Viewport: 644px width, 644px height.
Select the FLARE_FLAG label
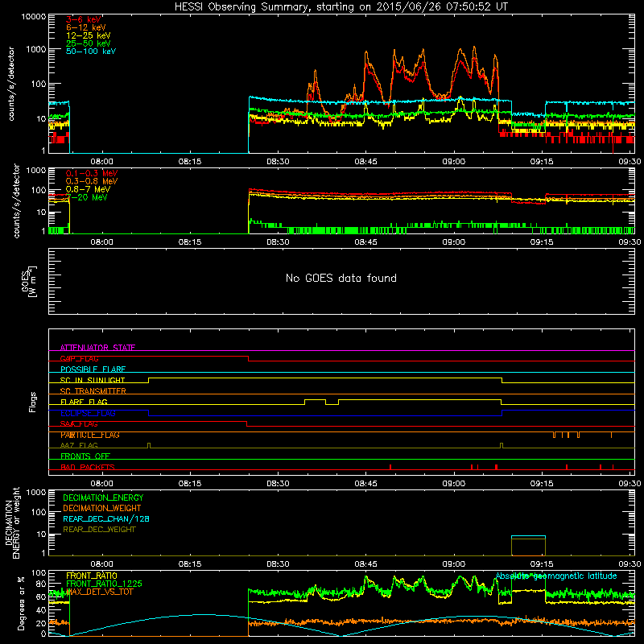(x=84, y=402)
